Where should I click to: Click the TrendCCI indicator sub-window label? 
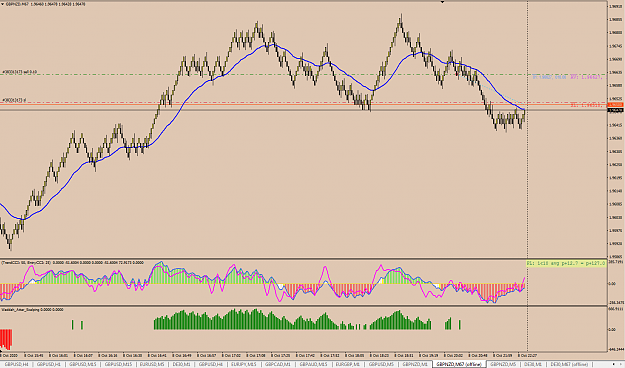tap(72, 263)
